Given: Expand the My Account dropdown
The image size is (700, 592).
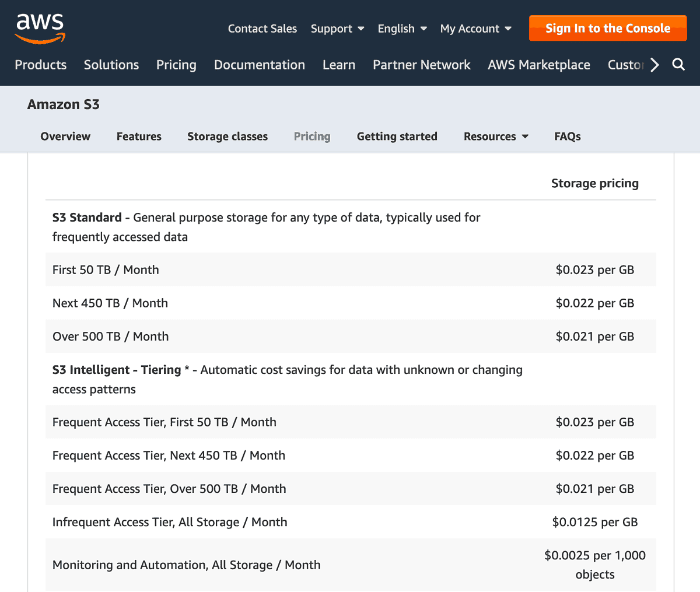Looking at the screenshot, I should pos(475,29).
